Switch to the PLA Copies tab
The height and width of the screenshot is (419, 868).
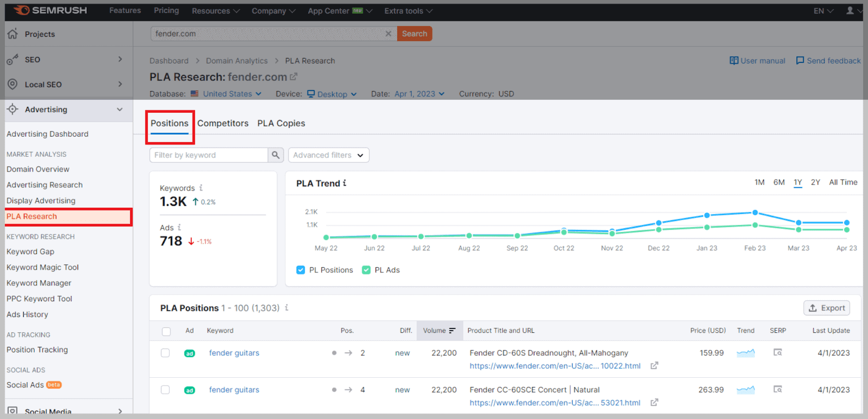pyautogui.click(x=281, y=123)
